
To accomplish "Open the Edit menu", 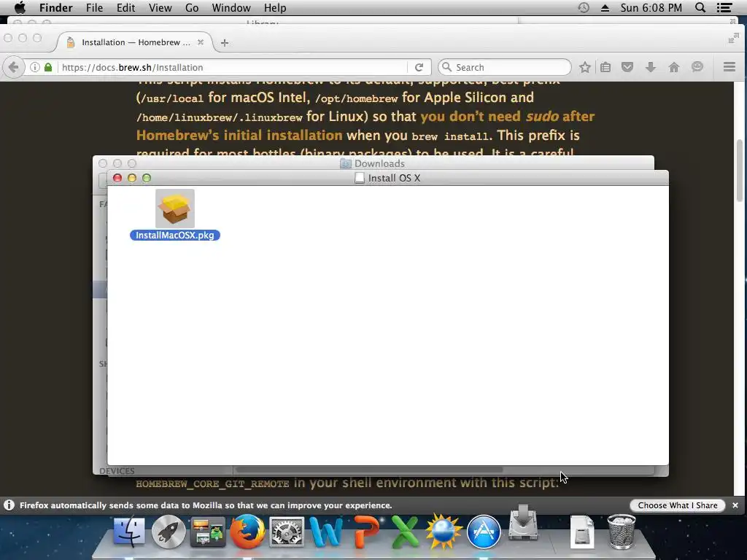I will 125,7.
